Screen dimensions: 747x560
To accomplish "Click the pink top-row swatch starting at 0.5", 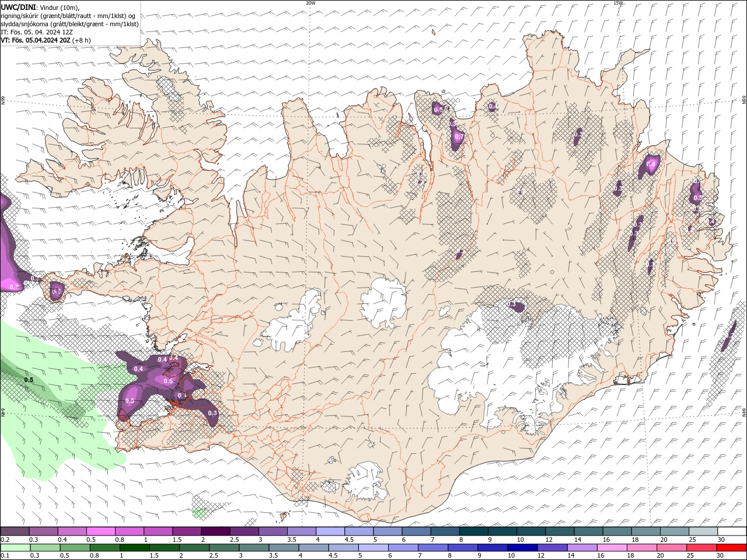I will (x=100, y=531).
